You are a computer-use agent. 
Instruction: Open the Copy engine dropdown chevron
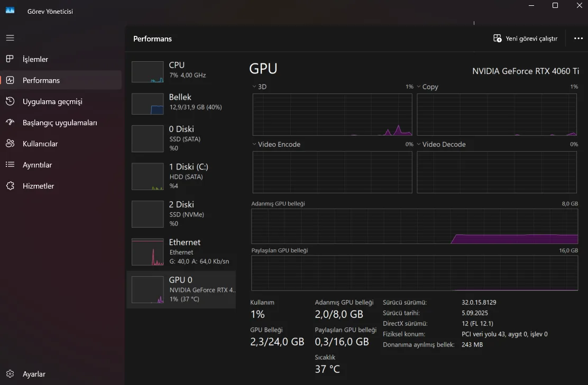418,87
